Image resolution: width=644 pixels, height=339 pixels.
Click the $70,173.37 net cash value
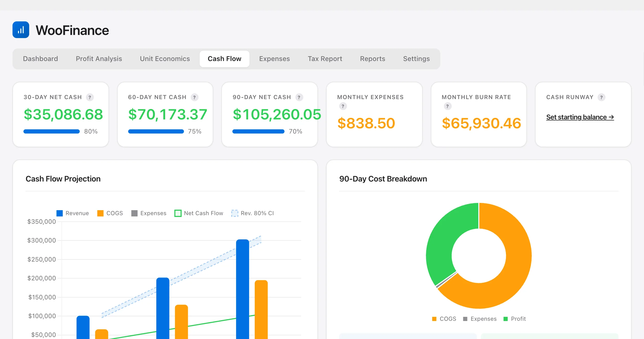pyautogui.click(x=168, y=114)
